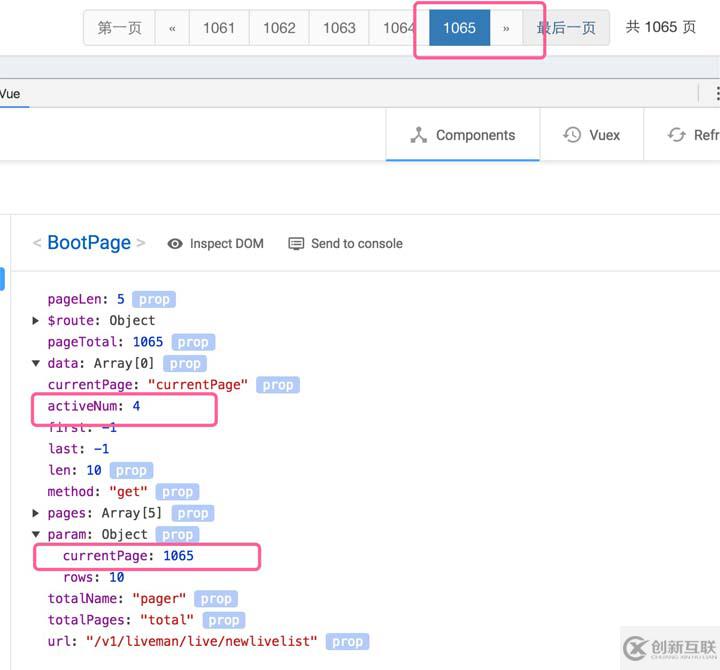Expand the $route Object entry

[35, 321]
